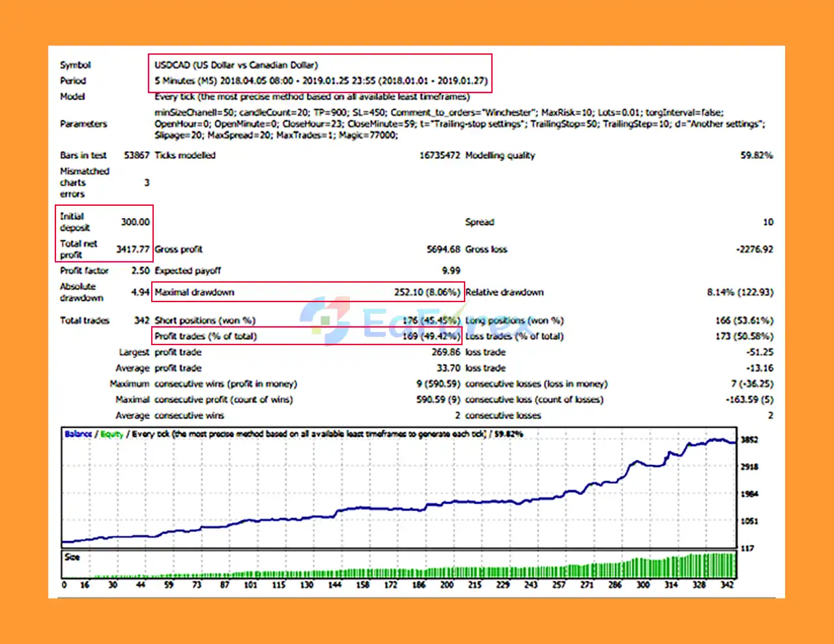Click the 3852 label on chart axis

749,440
